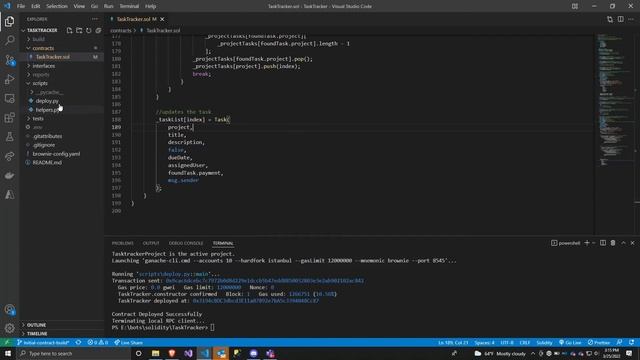Collapse the scripts folder
This screenshot has width=640, height=360.
(x=40, y=83)
